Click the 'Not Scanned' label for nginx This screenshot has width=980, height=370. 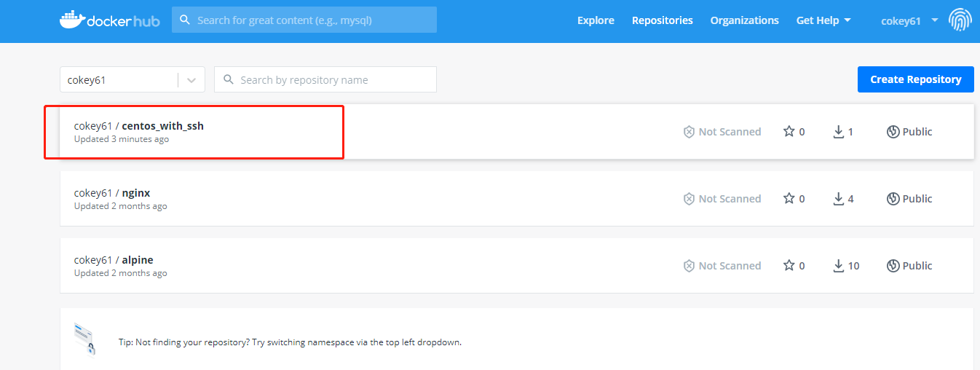click(730, 199)
